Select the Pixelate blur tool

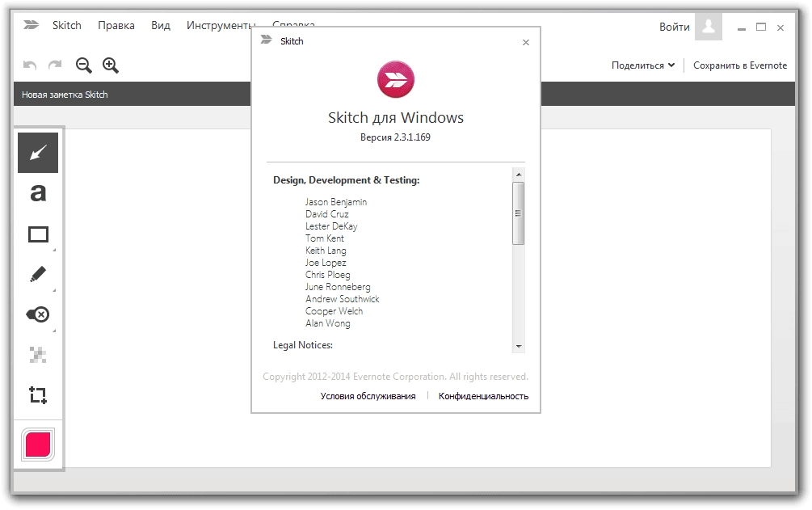38,355
